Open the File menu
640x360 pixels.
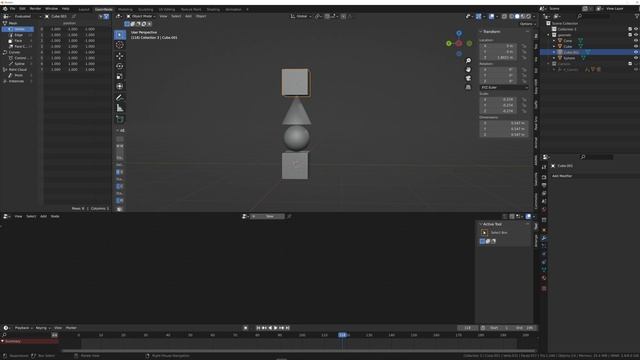click(x=12, y=9)
